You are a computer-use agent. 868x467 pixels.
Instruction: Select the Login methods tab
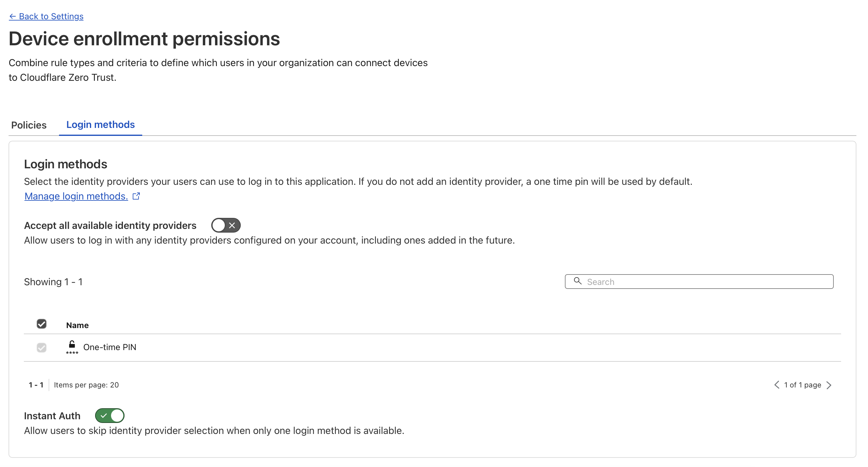100,125
